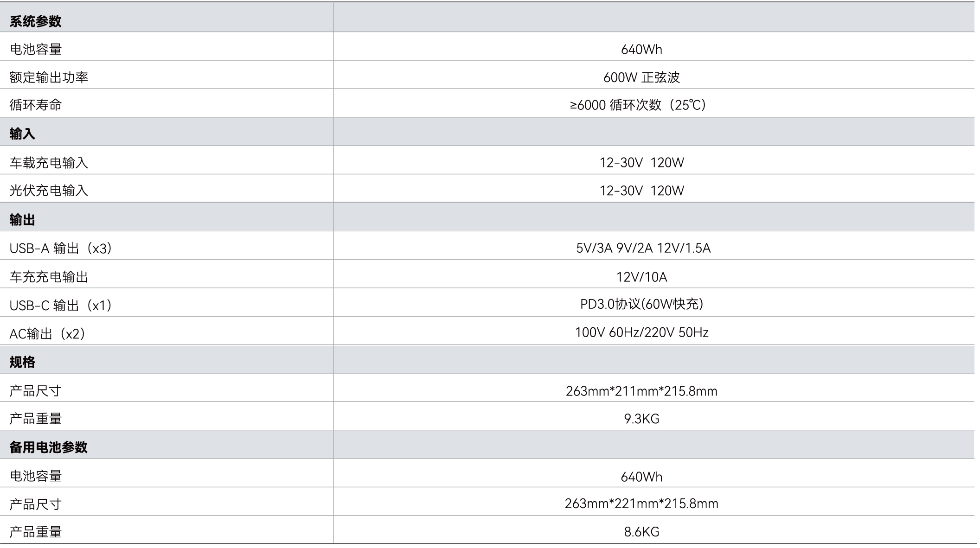
Task: Click the 输出 section header
Action: 22,220
